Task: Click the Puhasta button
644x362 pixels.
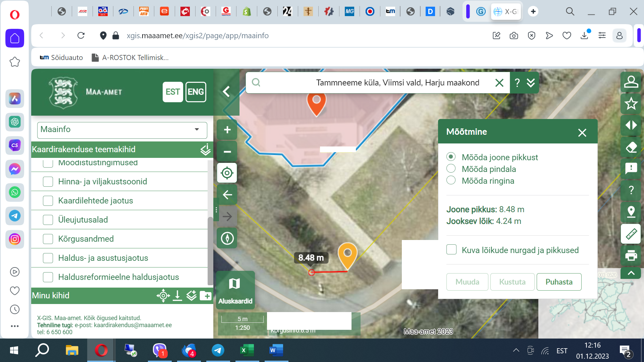Action: tap(559, 282)
